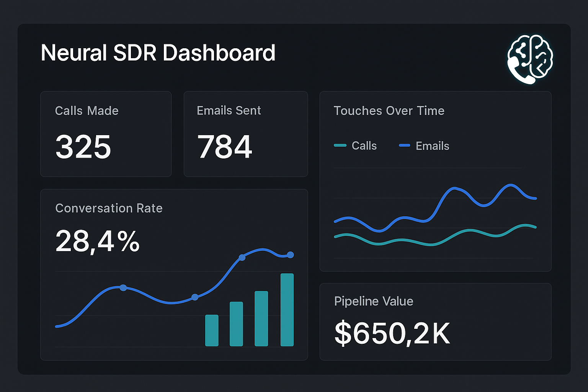588x392 pixels.
Task: Click the neural brain phone logo icon
Action: click(x=530, y=57)
